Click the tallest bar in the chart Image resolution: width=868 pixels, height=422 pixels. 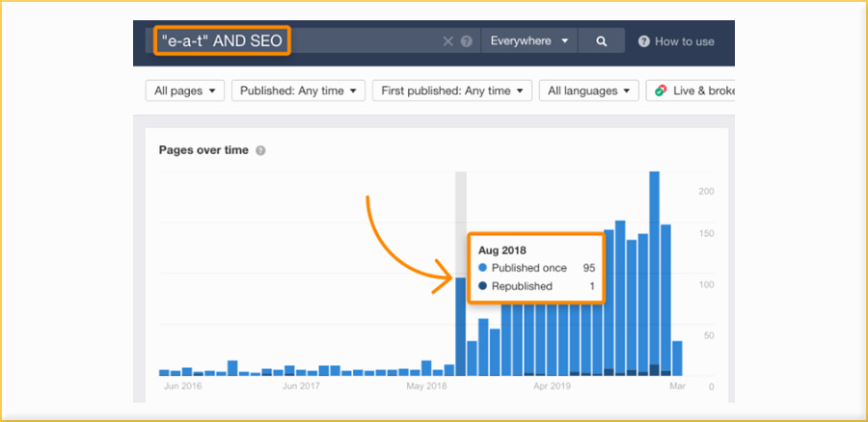pyautogui.click(x=654, y=274)
